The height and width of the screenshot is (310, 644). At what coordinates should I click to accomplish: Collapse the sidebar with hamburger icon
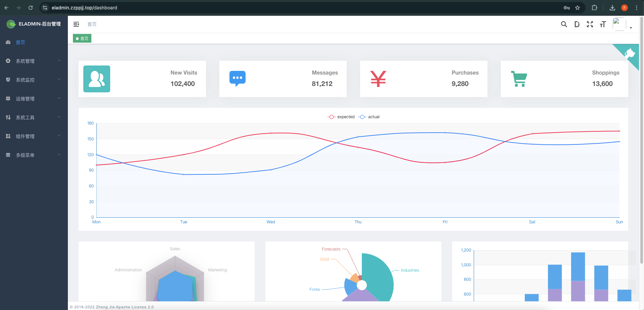point(76,24)
